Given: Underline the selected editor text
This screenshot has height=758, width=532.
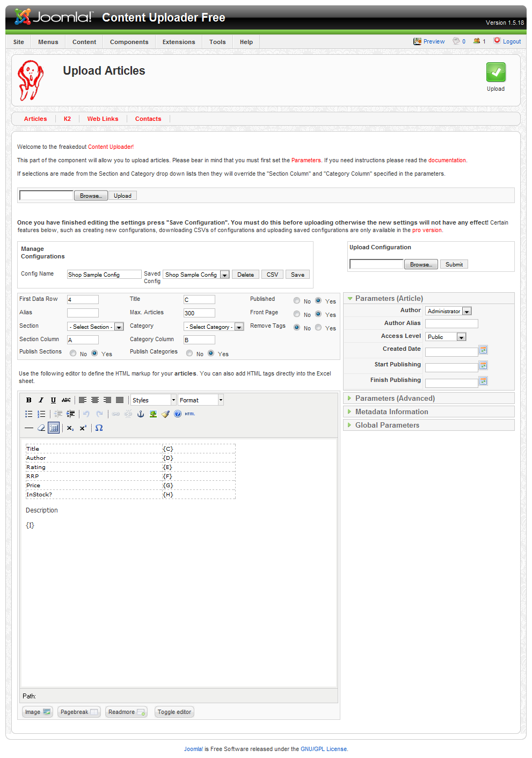Looking at the screenshot, I should coord(53,400).
